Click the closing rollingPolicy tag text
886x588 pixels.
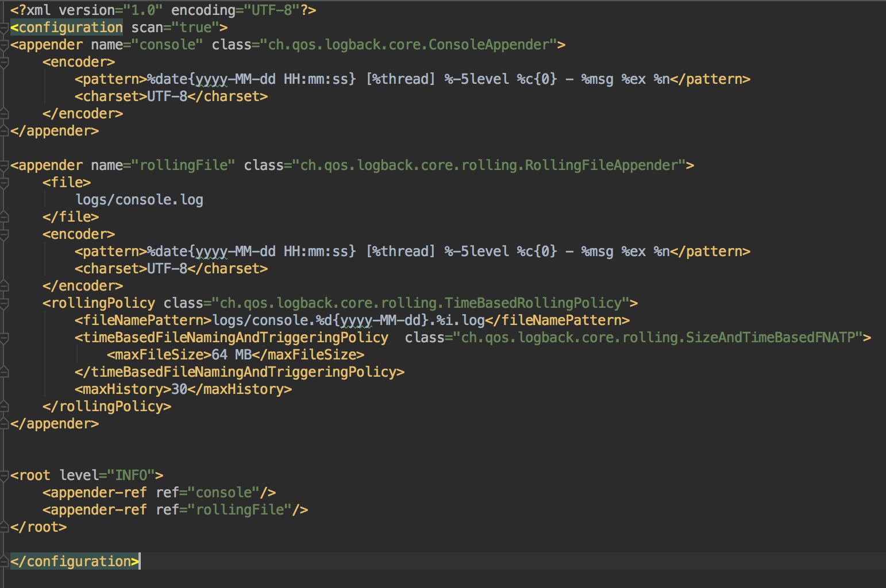click(x=107, y=407)
